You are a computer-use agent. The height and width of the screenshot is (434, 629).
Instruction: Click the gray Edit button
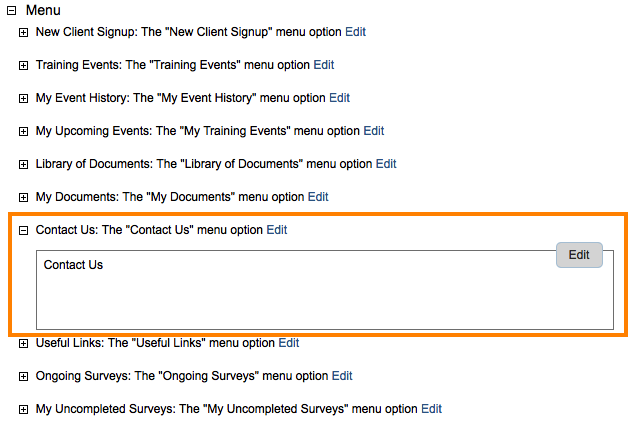[x=579, y=255]
